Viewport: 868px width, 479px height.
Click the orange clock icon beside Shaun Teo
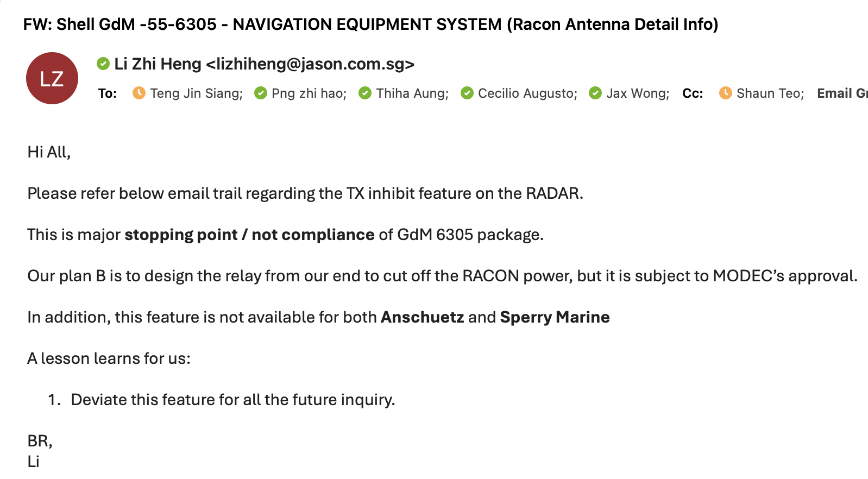(x=725, y=93)
